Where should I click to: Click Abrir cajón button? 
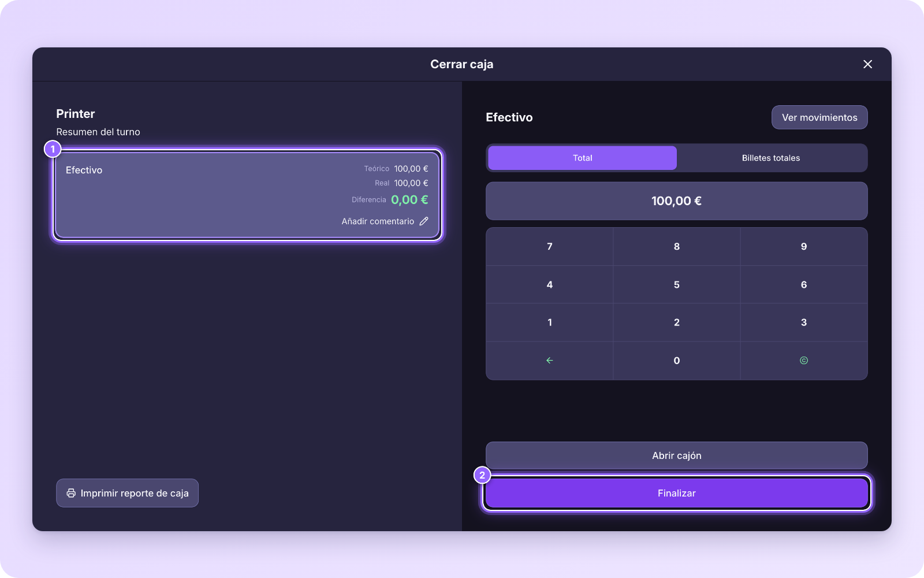click(x=677, y=455)
